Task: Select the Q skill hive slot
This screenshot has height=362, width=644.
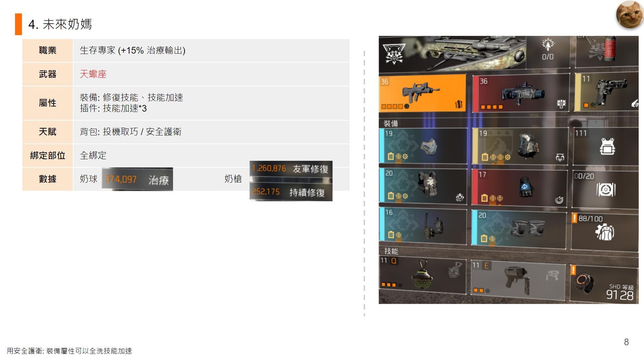Action: pos(422,276)
